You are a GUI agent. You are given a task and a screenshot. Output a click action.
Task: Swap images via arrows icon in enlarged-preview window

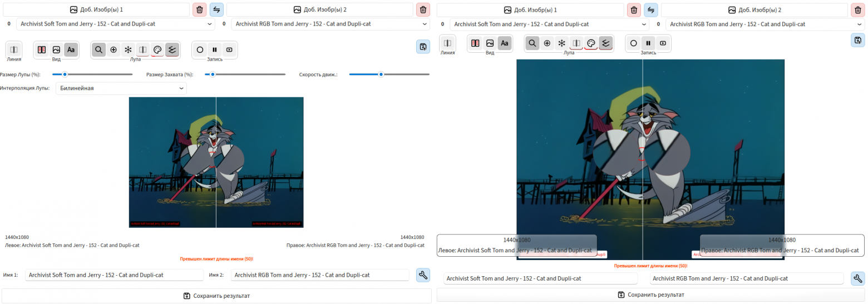coord(650,9)
